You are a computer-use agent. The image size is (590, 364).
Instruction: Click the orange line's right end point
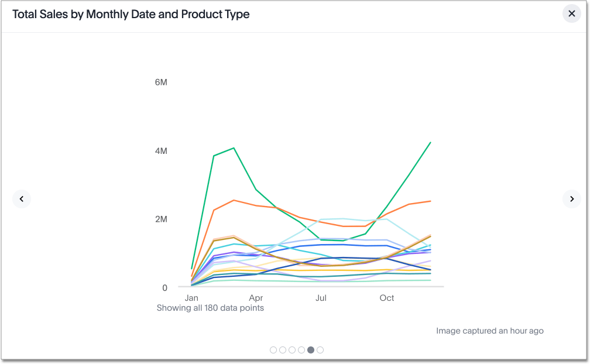[431, 201]
